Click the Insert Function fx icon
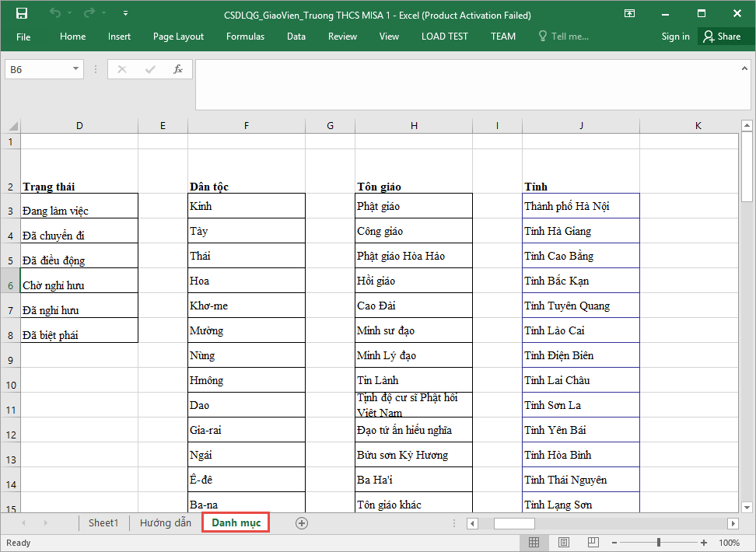756x552 pixels. pos(178,69)
